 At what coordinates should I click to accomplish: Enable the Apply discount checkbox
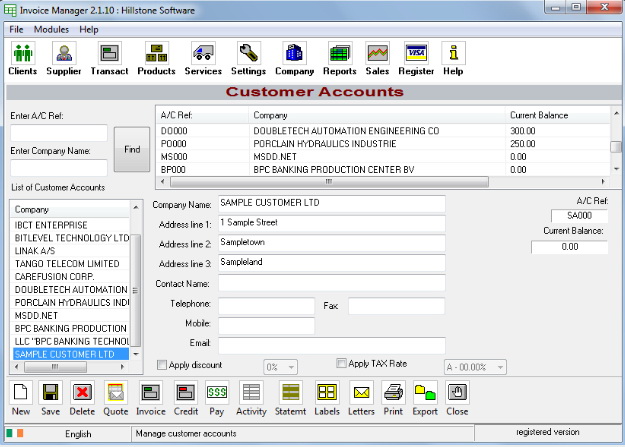(164, 365)
